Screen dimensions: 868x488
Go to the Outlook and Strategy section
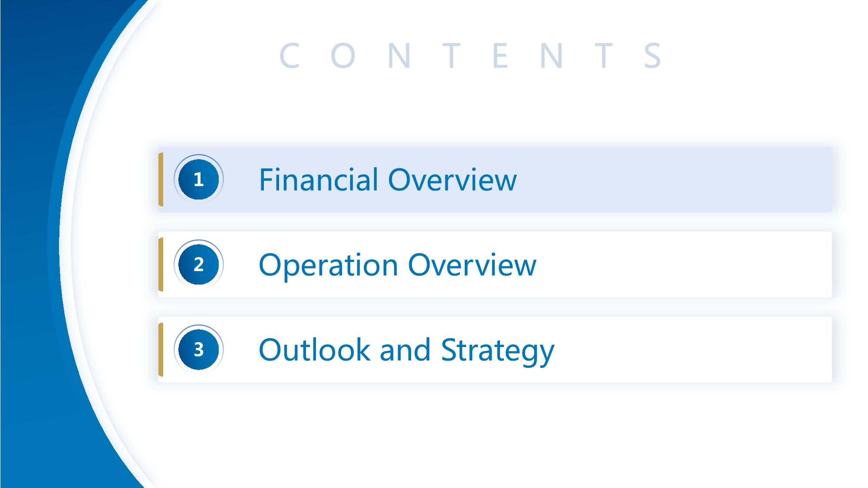pyautogui.click(x=406, y=350)
